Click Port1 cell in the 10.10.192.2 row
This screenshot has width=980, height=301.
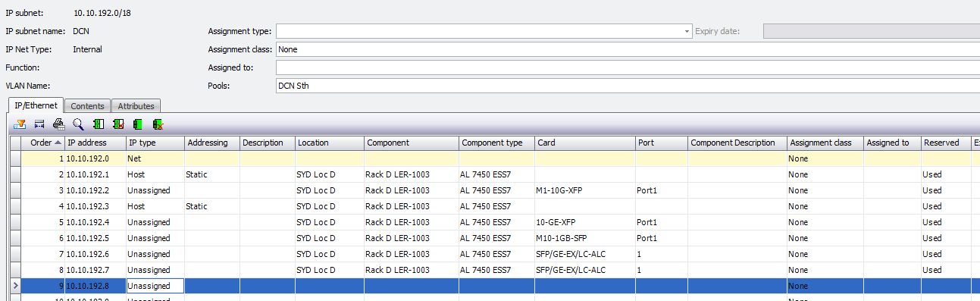point(662,190)
